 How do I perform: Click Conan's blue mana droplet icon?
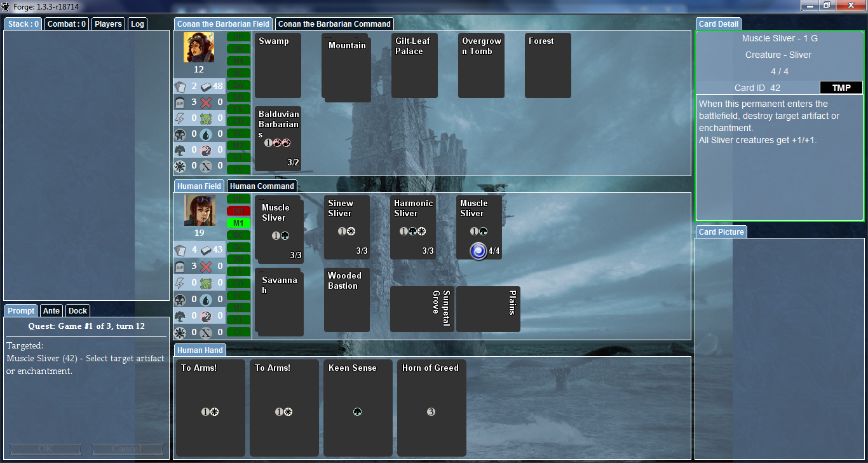pos(206,134)
